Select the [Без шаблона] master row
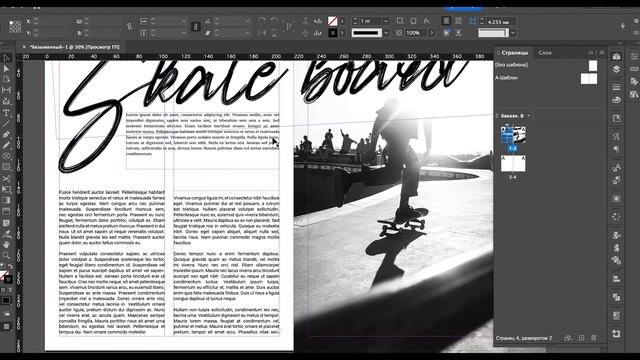The image size is (640, 360). click(x=546, y=65)
